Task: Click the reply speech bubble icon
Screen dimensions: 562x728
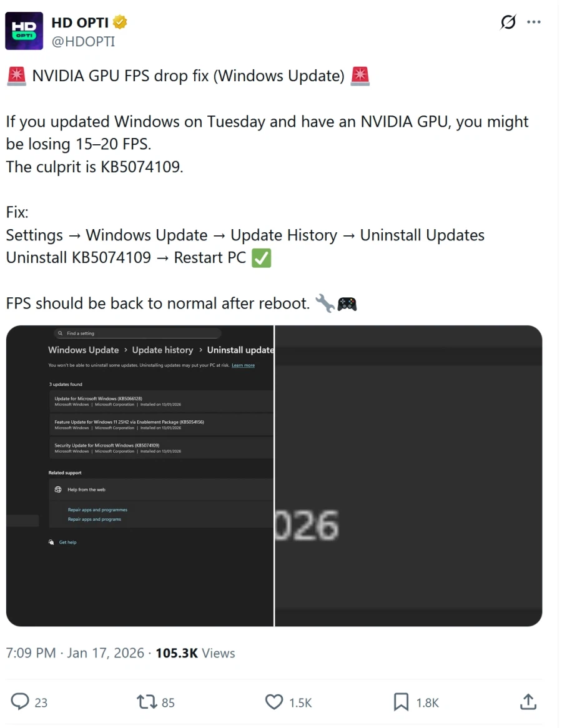Action: [20, 702]
